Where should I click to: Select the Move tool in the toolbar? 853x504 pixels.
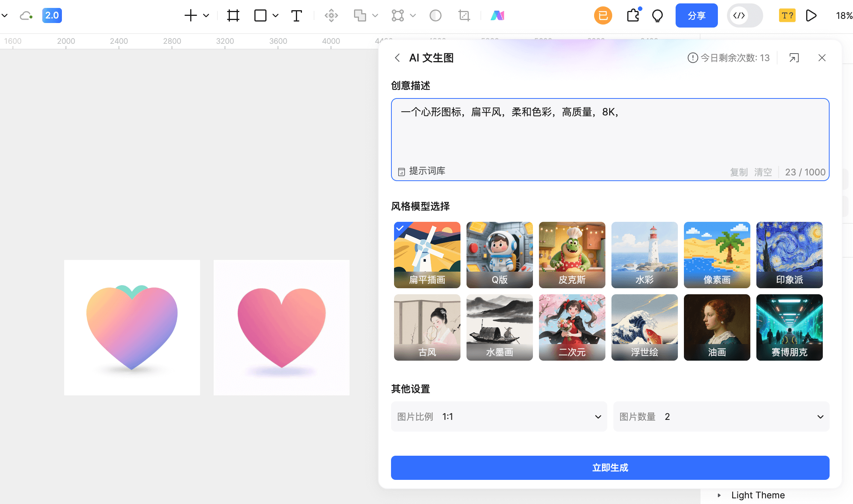(331, 15)
